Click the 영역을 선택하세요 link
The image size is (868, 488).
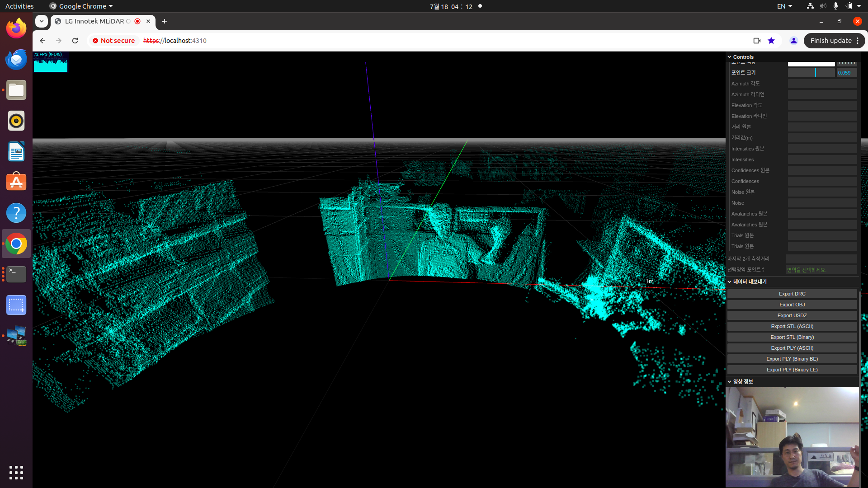click(806, 269)
